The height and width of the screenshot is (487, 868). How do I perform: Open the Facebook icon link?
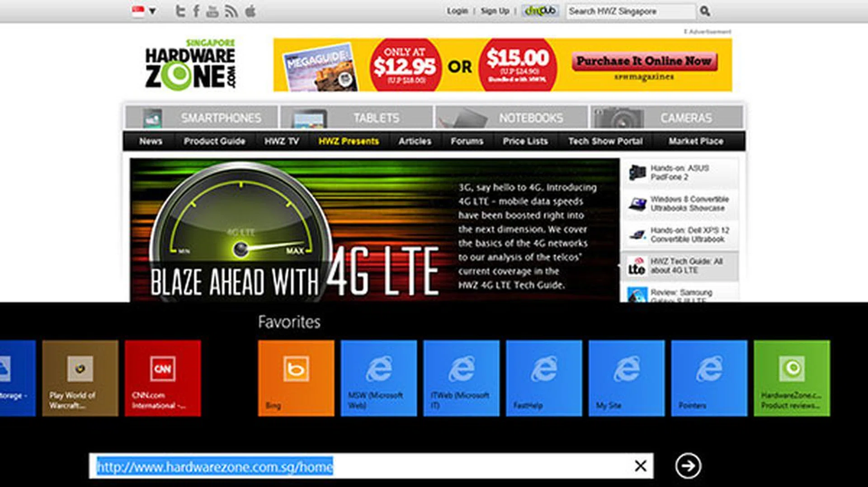click(196, 11)
